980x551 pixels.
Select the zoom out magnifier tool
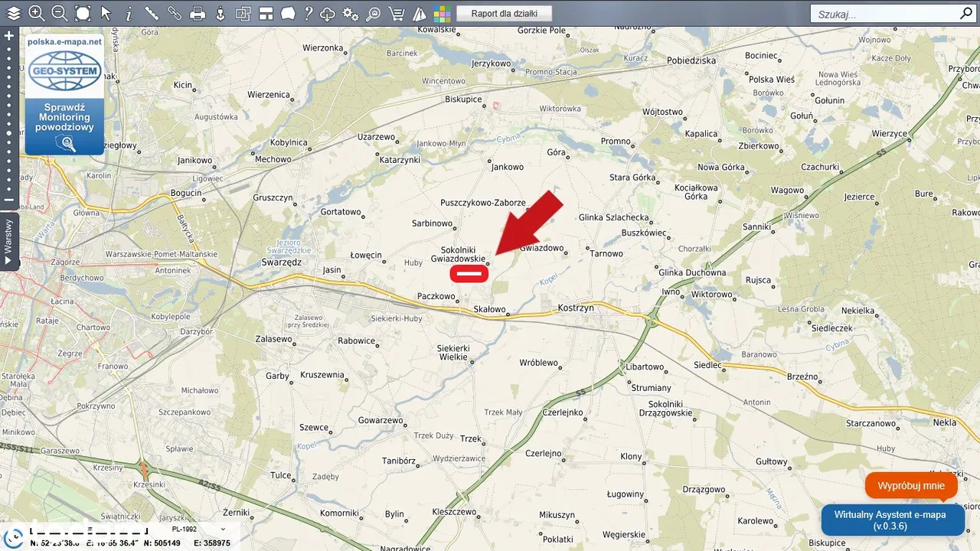59,13
